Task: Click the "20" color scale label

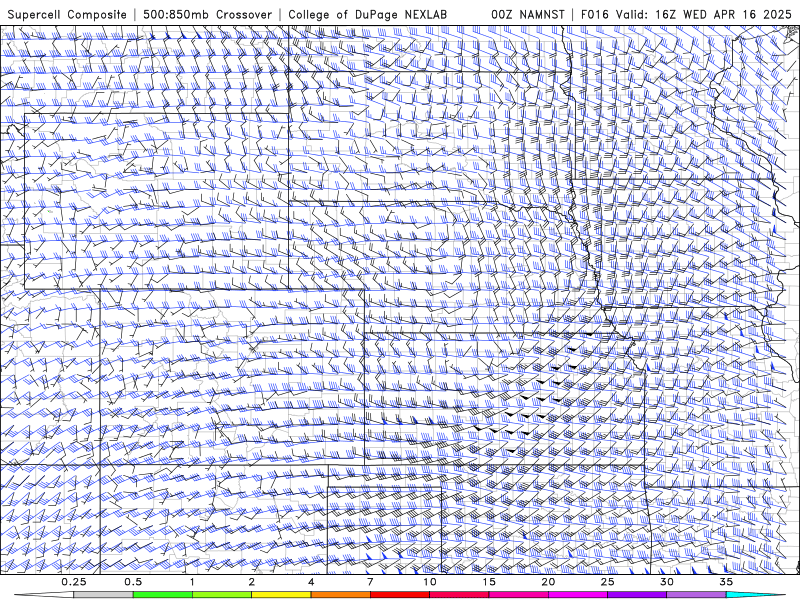Action: 548,582
